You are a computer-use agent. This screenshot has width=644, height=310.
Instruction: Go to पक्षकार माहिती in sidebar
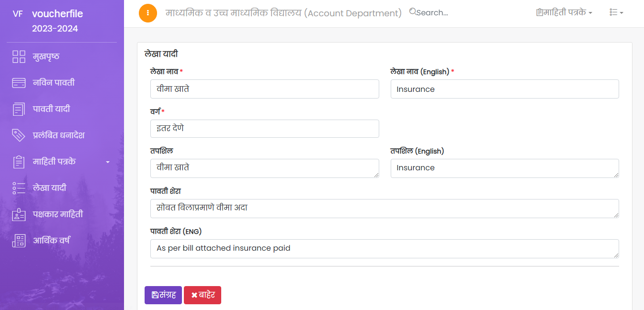(x=58, y=214)
